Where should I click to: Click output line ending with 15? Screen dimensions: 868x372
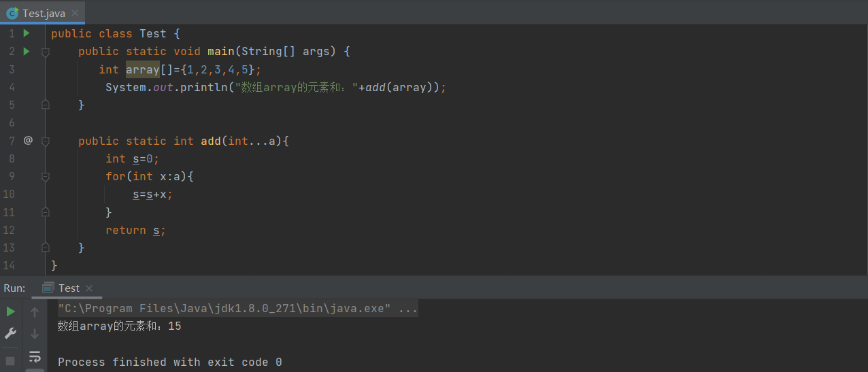pos(120,326)
